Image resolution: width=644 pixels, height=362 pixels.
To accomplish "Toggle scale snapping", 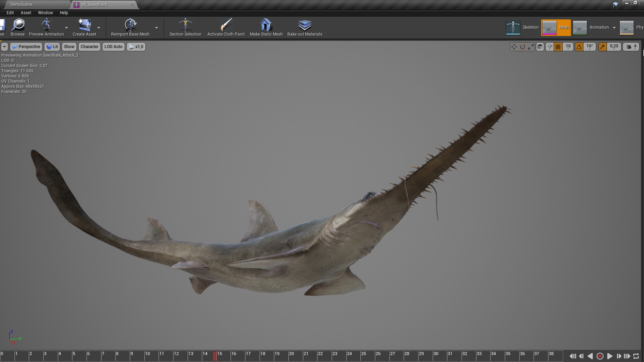I will pyautogui.click(x=602, y=46).
